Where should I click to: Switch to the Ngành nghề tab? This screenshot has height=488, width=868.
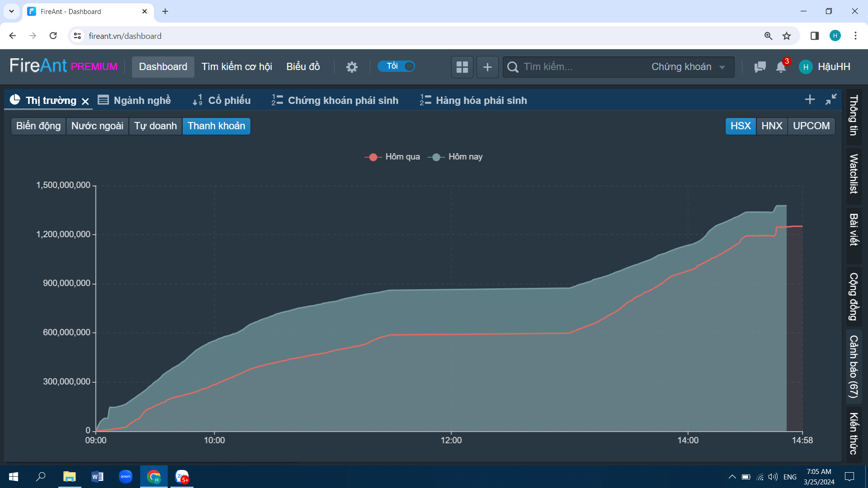click(x=135, y=100)
